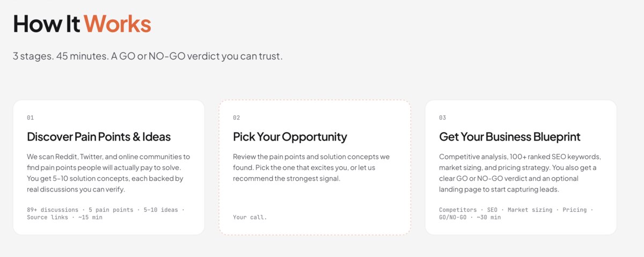Click the "Your call." footer text

(x=250, y=217)
